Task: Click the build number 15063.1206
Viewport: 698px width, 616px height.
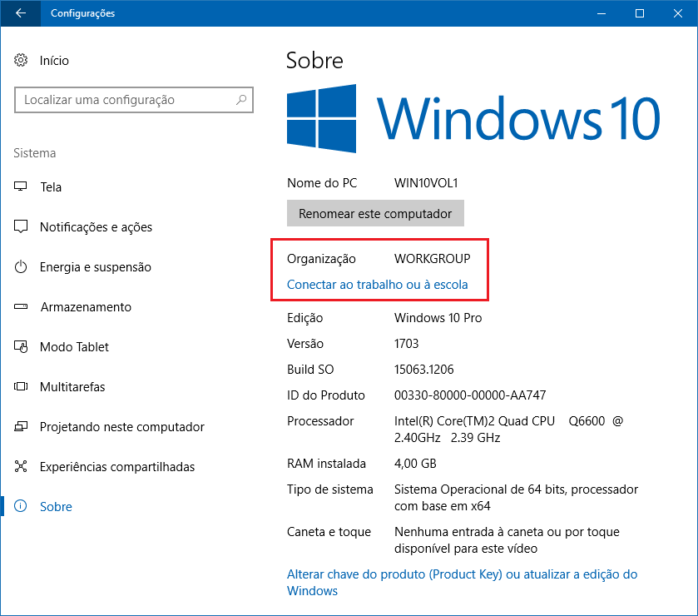Action: [423, 370]
